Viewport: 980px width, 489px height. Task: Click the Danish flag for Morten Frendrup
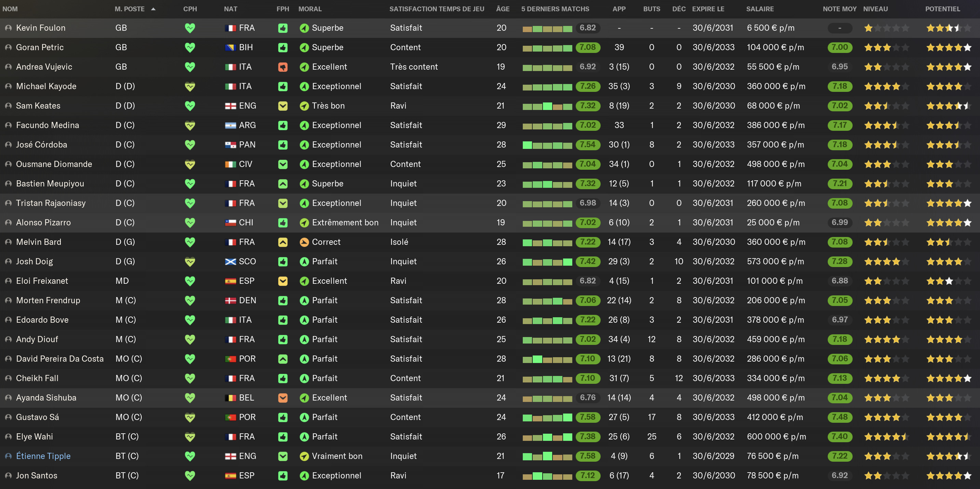[x=230, y=300]
